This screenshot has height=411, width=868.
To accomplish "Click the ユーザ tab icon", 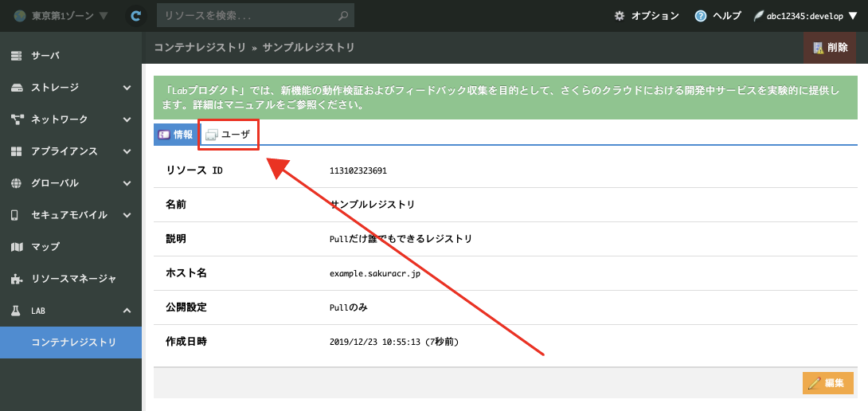I will click(212, 135).
